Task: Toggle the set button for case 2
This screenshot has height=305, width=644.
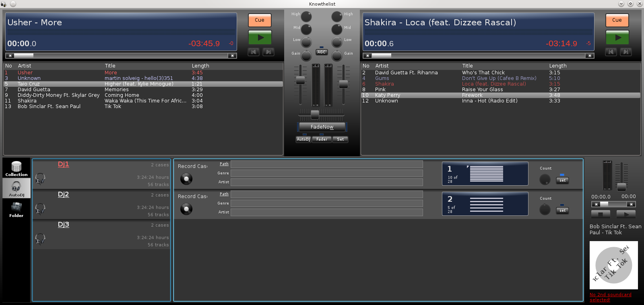Action: point(562,211)
